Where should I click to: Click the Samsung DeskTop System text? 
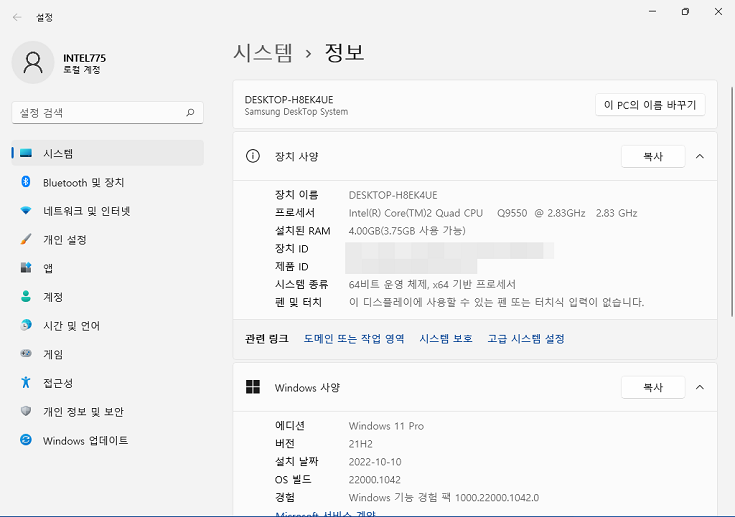(x=296, y=112)
